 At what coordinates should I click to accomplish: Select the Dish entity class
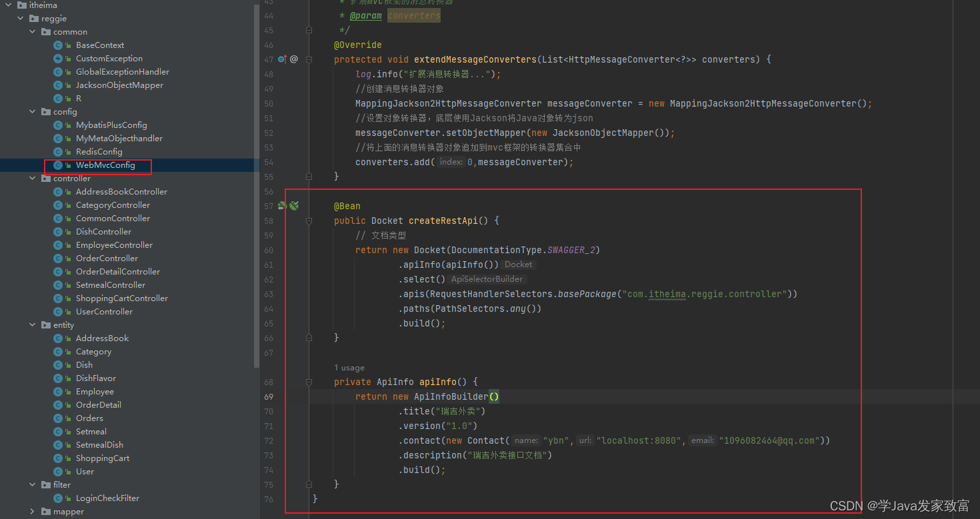click(x=84, y=365)
